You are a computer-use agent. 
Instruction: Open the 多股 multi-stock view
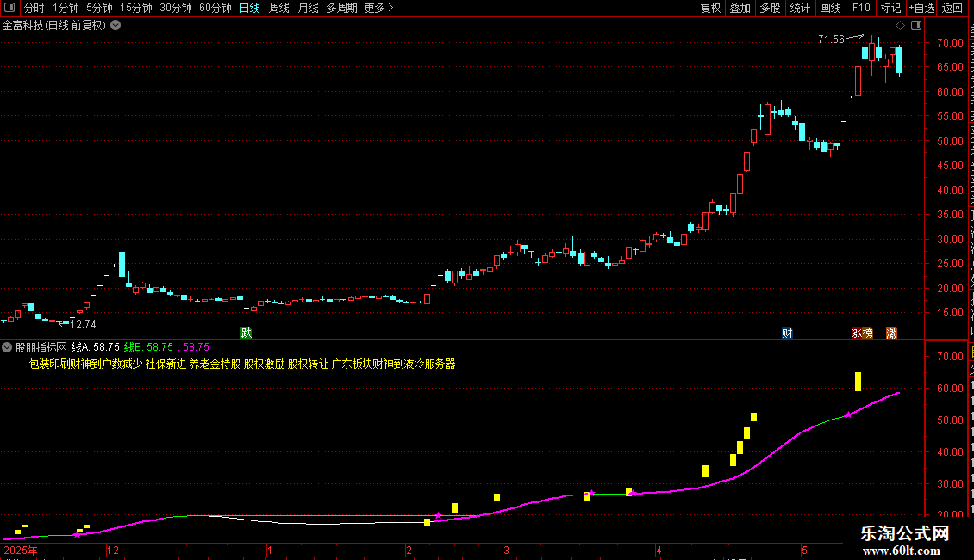[x=771, y=8]
